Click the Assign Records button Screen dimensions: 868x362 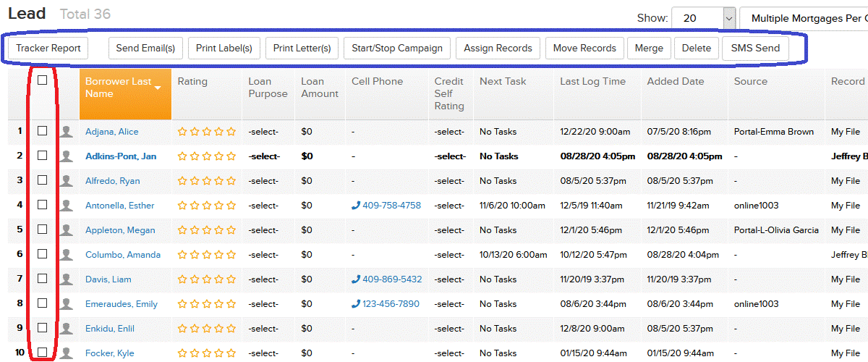(x=498, y=48)
